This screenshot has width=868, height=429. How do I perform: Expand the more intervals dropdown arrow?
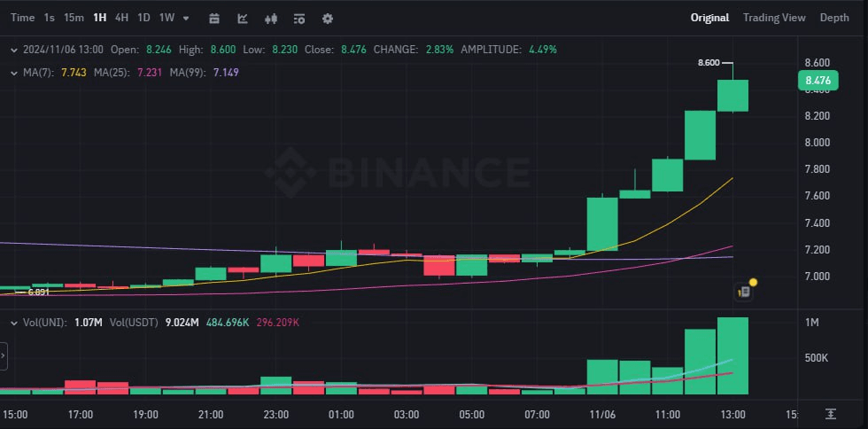pos(185,18)
